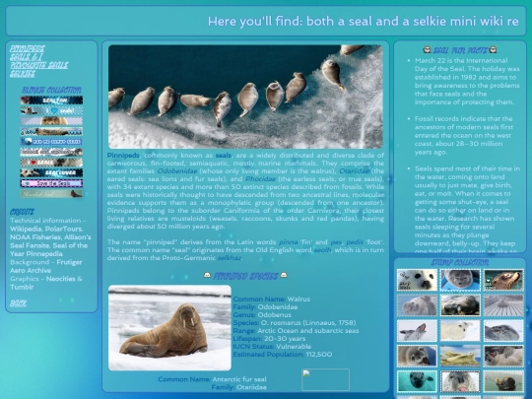Click the Back link in sidebar

pos(19,303)
